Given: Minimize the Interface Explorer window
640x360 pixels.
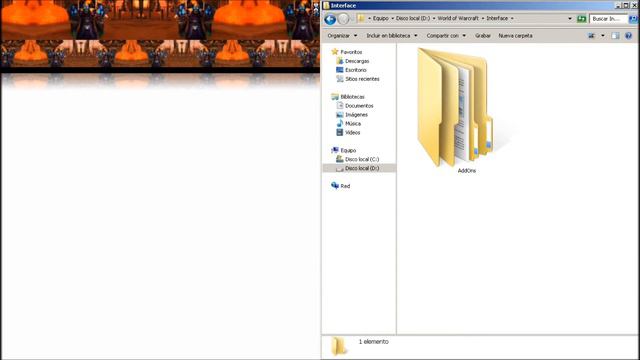Looking at the screenshot, I should pyautogui.click(x=618, y=5).
